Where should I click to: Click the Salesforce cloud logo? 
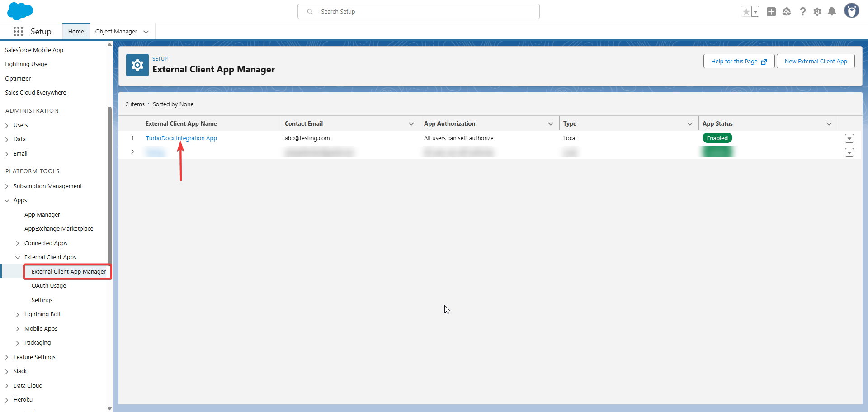tap(20, 11)
